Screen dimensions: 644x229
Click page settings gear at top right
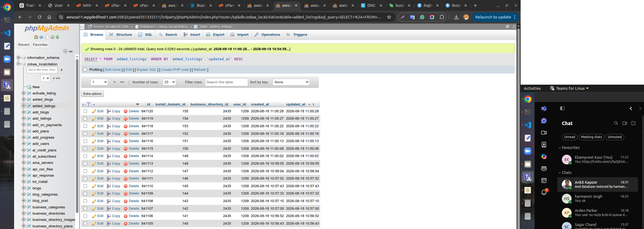pyautogui.click(x=508, y=27)
